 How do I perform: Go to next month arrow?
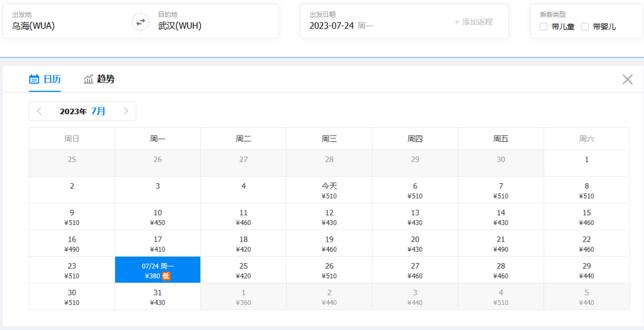click(126, 111)
